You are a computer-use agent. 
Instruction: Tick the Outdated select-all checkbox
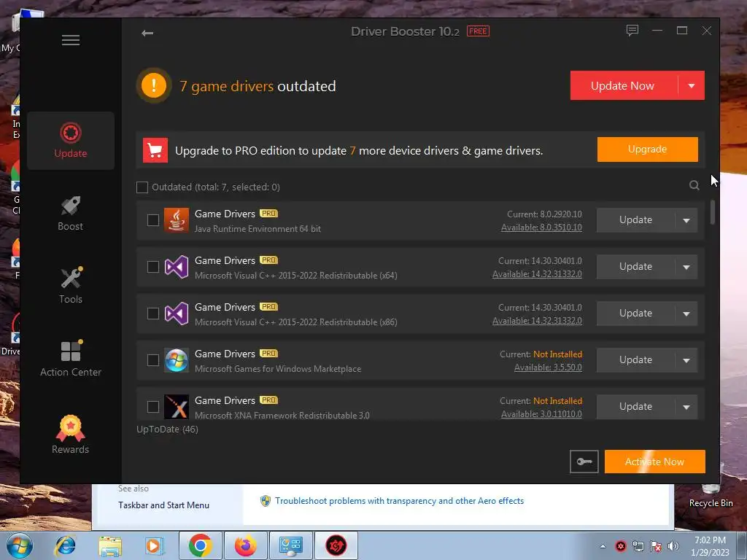[x=142, y=187]
